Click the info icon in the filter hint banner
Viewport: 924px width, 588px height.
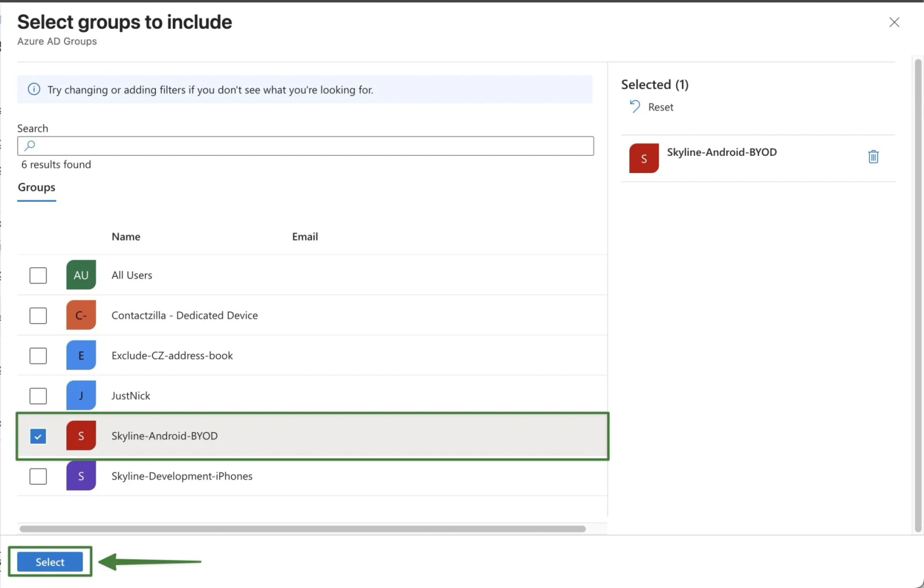(x=34, y=89)
